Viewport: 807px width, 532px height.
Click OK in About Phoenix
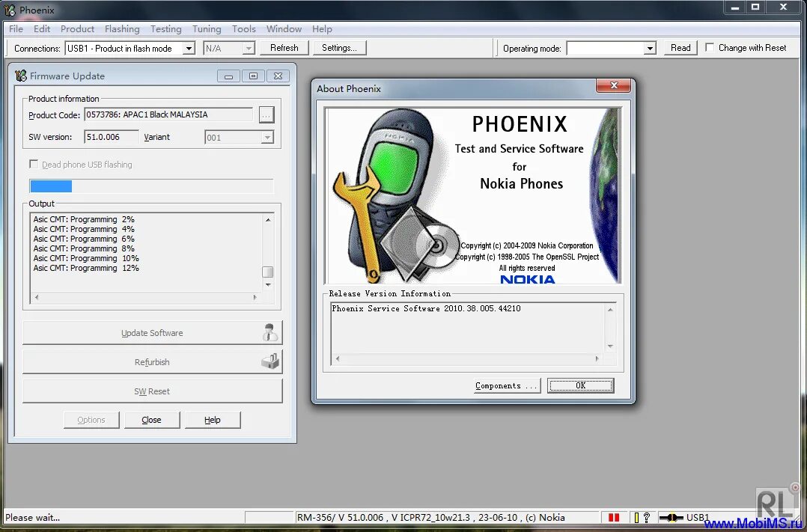(x=581, y=385)
